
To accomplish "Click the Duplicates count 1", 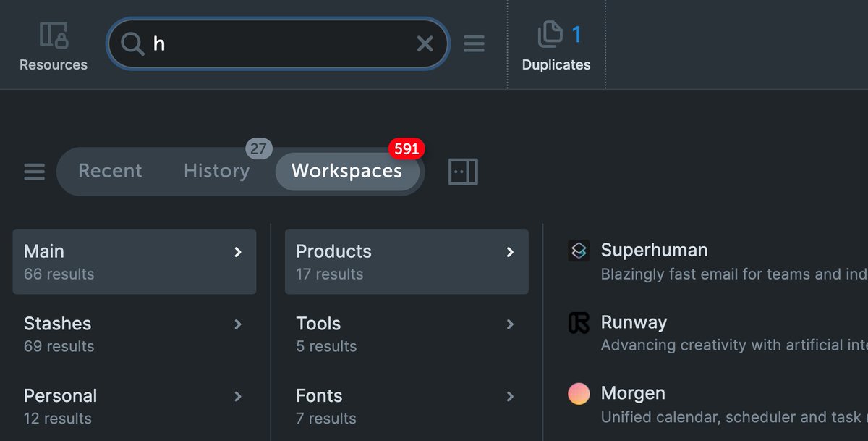I will (x=576, y=34).
